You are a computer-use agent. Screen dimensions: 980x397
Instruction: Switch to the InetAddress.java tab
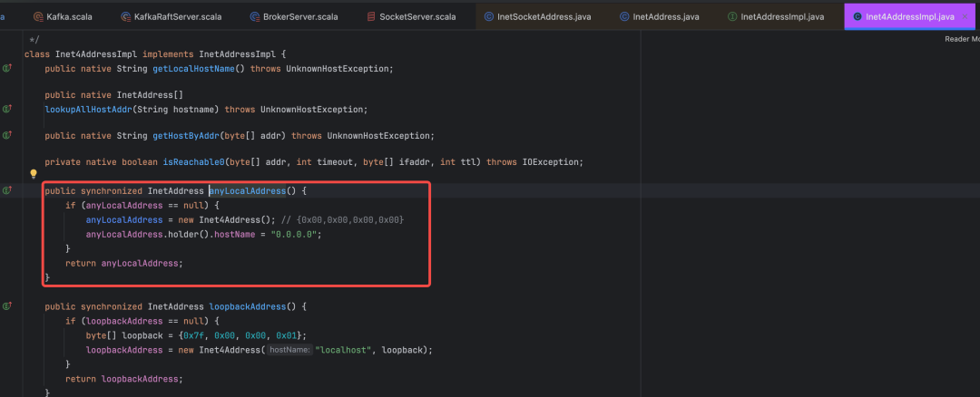[x=660, y=17]
